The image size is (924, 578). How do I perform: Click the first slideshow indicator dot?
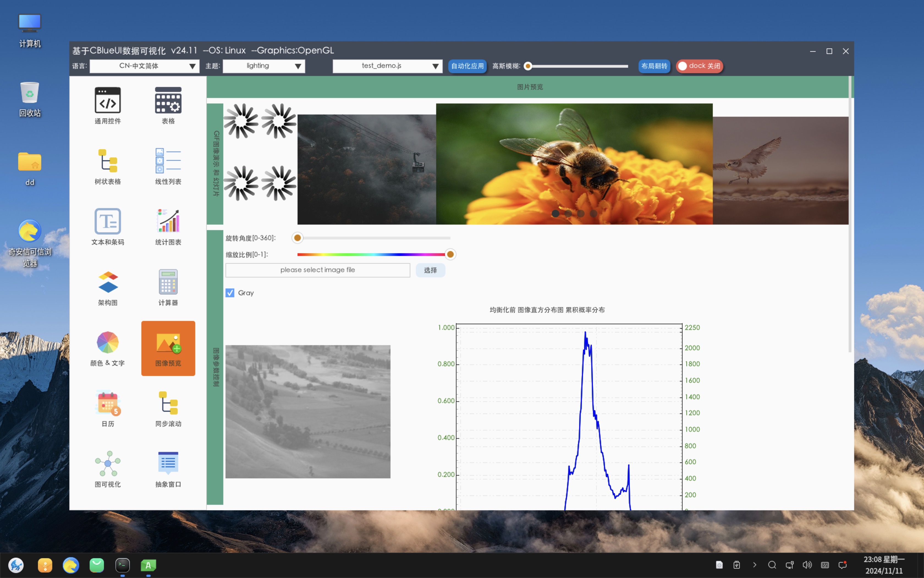[x=555, y=214]
